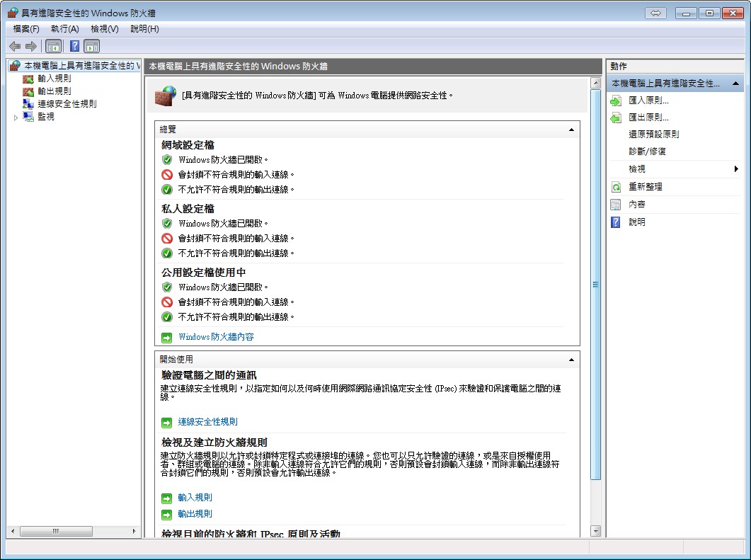
Task: Click the center pane vertical scrollbar thumb
Action: [595, 285]
